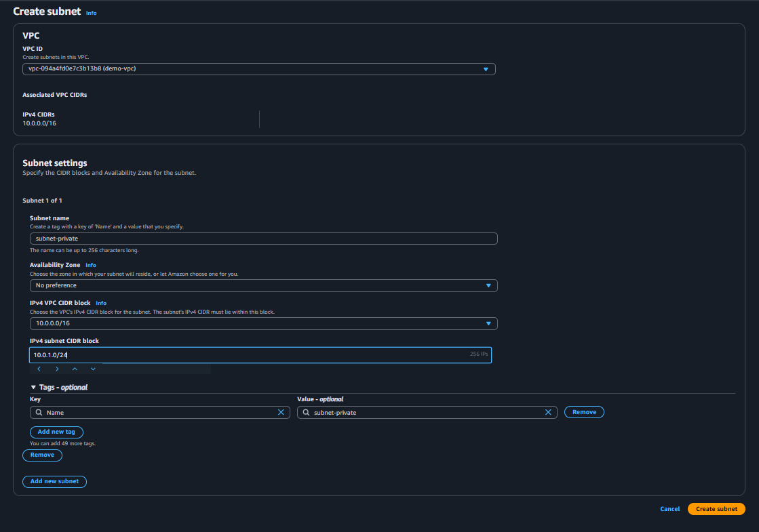Click the search icon in the Value field
Image resolution: width=759 pixels, height=532 pixels.
pos(306,413)
